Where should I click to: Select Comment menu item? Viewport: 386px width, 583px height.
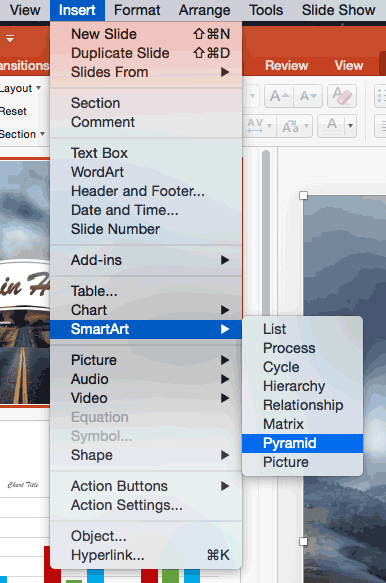(146, 122)
